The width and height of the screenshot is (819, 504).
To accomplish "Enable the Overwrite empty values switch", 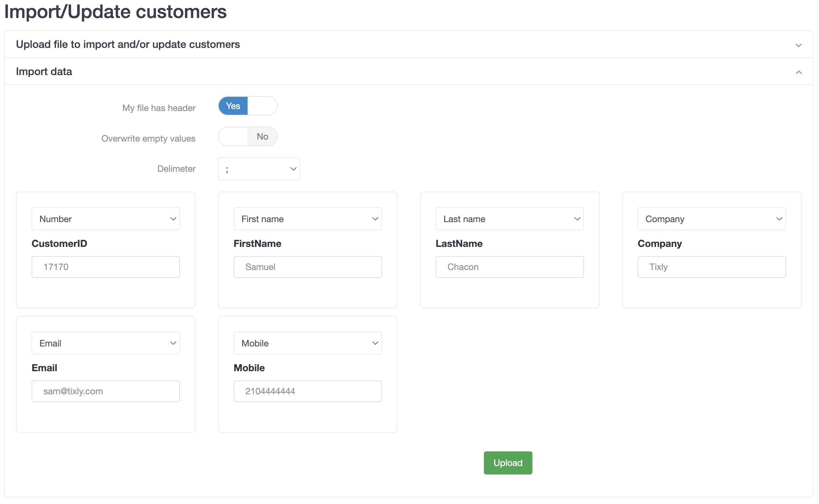I will (x=248, y=137).
